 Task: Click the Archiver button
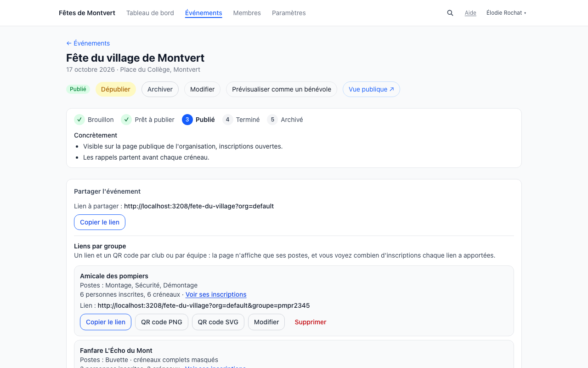160,89
